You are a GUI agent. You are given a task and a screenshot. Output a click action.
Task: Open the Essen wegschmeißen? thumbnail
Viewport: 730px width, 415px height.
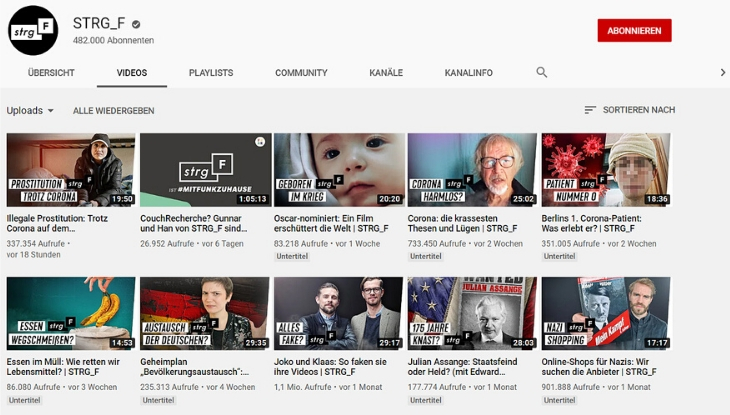tap(71, 313)
